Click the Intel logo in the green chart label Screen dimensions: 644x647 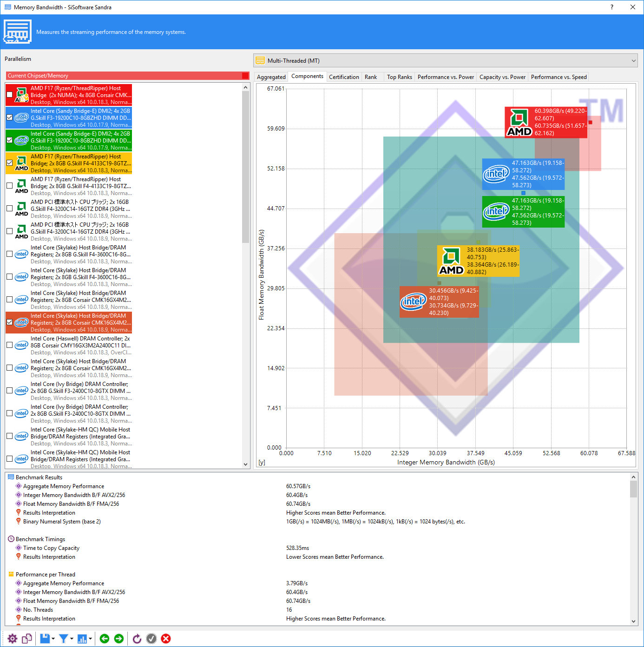click(x=496, y=212)
